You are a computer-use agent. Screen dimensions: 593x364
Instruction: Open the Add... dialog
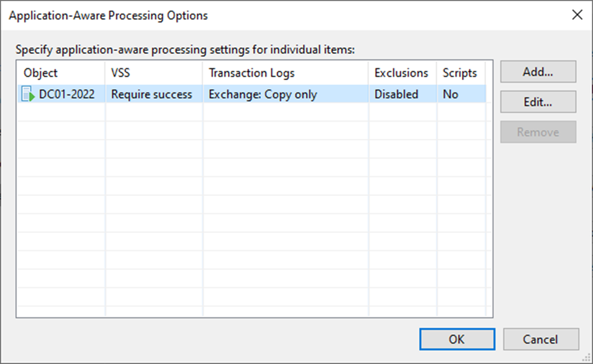pos(538,72)
